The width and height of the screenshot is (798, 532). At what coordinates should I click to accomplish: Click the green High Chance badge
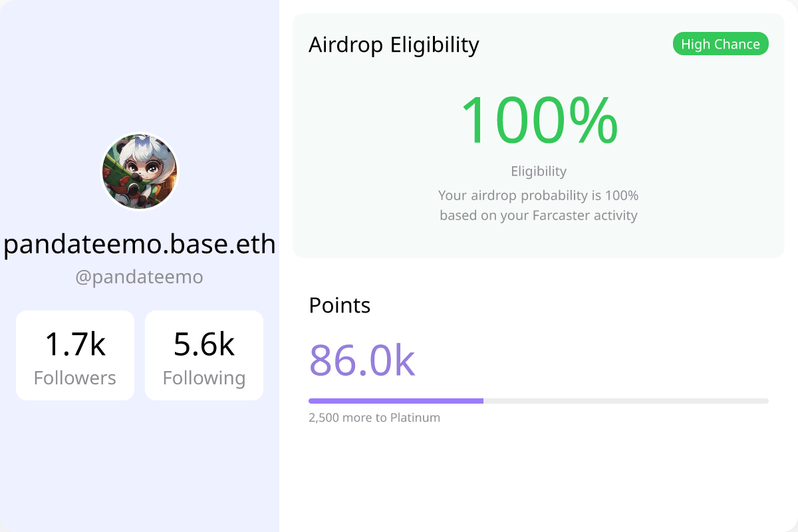[x=721, y=44]
